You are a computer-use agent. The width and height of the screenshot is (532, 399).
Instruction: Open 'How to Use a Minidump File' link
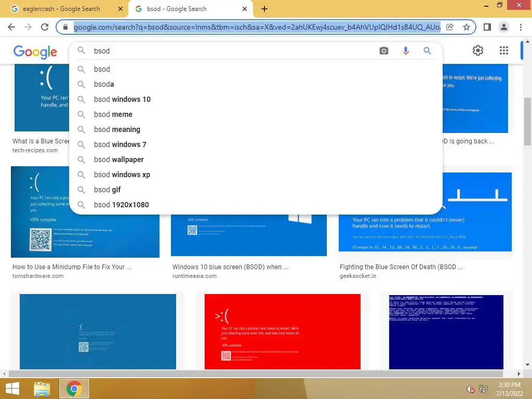pos(72,267)
